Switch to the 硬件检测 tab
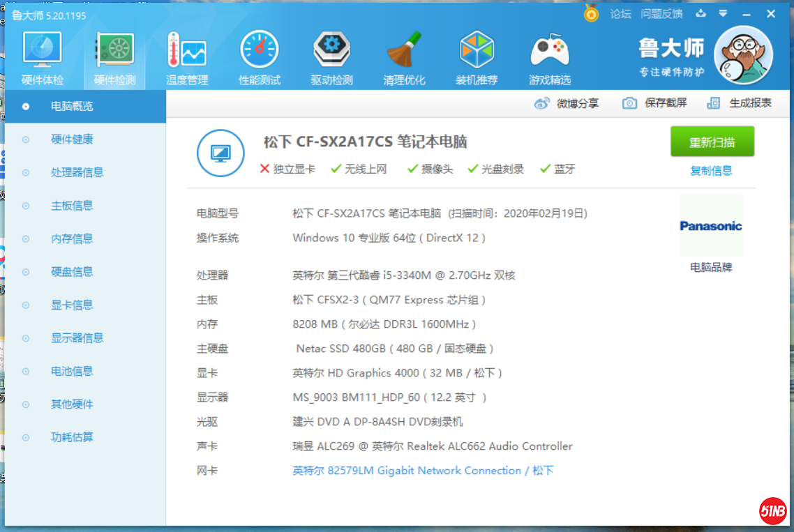 click(115, 59)
